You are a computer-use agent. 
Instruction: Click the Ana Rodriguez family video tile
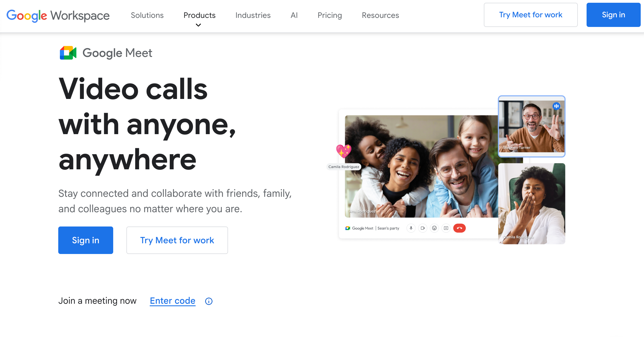[x=421, y=166]
